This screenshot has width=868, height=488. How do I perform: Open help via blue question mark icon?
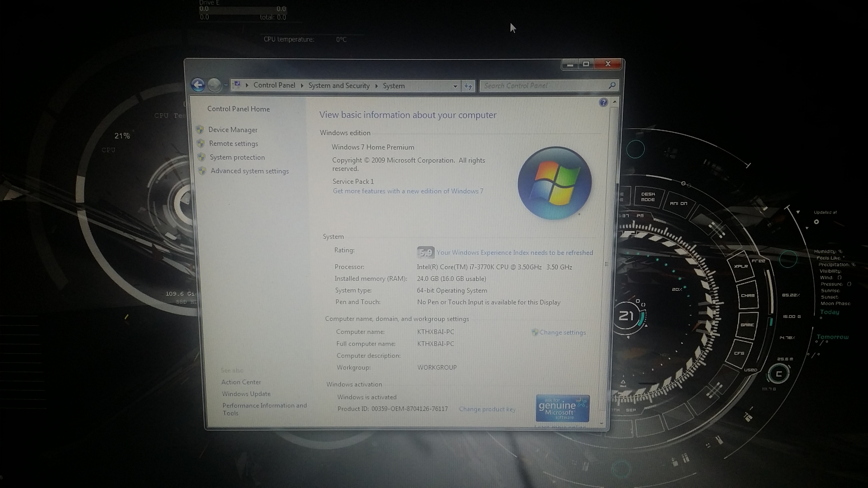[603, 102]
